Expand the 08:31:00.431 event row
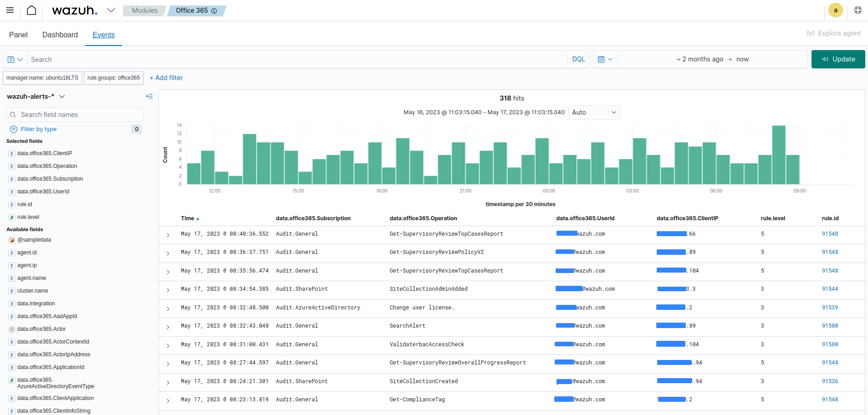 coord(168,346)
